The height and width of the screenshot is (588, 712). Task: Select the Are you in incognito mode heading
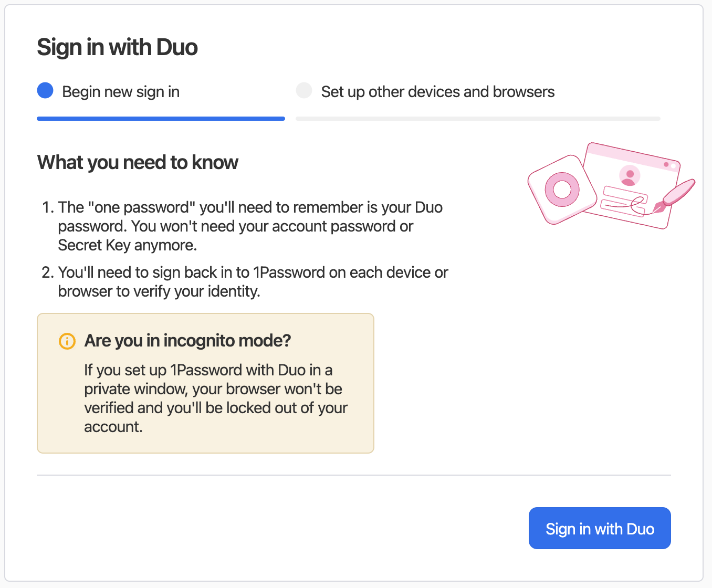(187, 340)
